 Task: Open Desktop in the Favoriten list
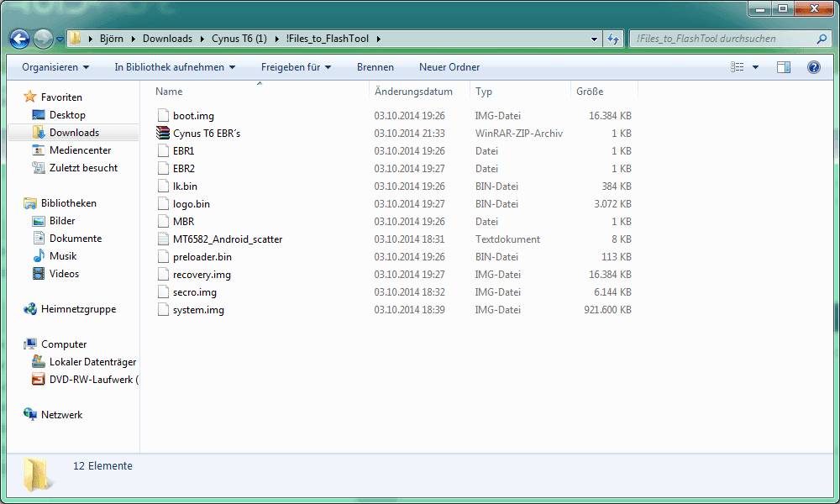[67, 114]
